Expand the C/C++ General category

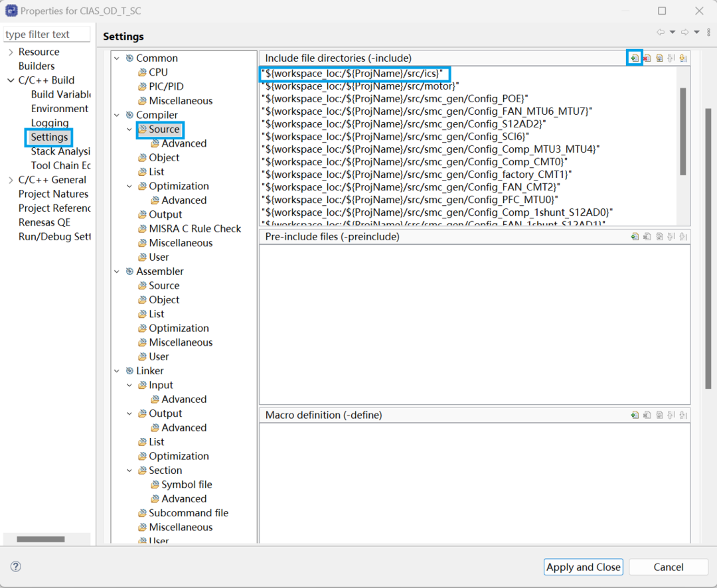click(11, 180)
